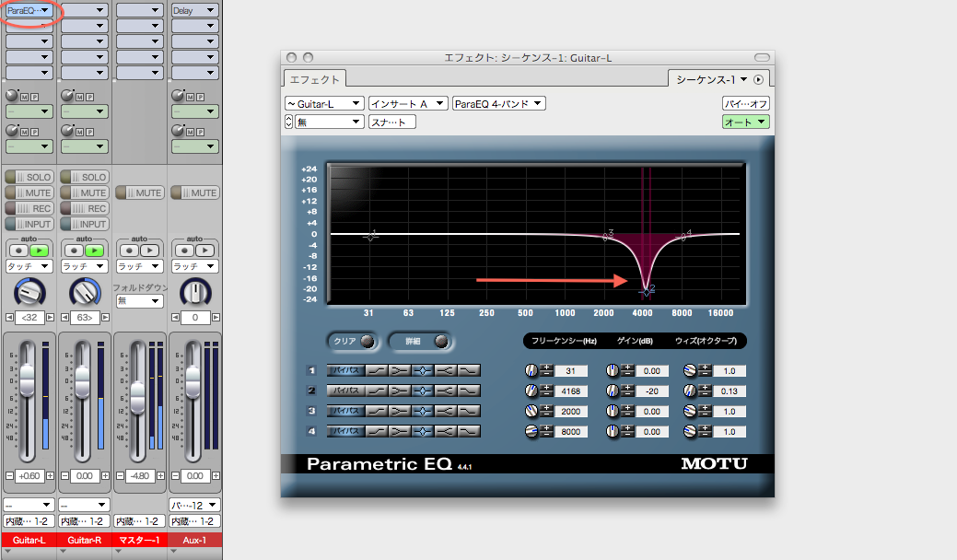Open the Aux-1 input bus dropdown バ…12
Viewport: 957px width, 560px height.
click(x=194, y=505)
